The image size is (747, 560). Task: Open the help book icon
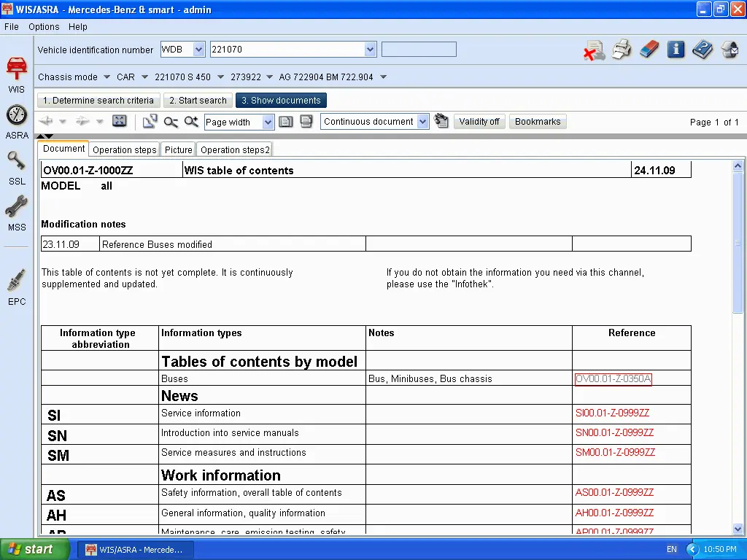(x=703, y=50)
